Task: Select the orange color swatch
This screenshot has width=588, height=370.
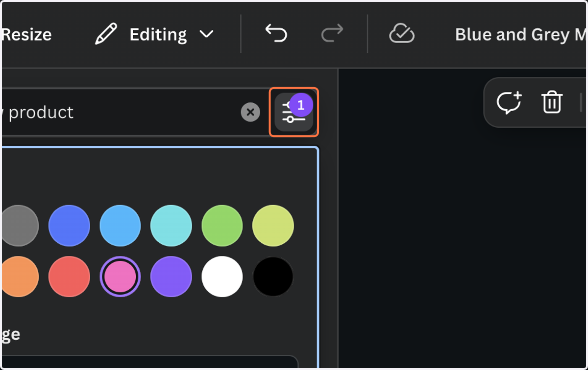Action: (x=20, y=277)
